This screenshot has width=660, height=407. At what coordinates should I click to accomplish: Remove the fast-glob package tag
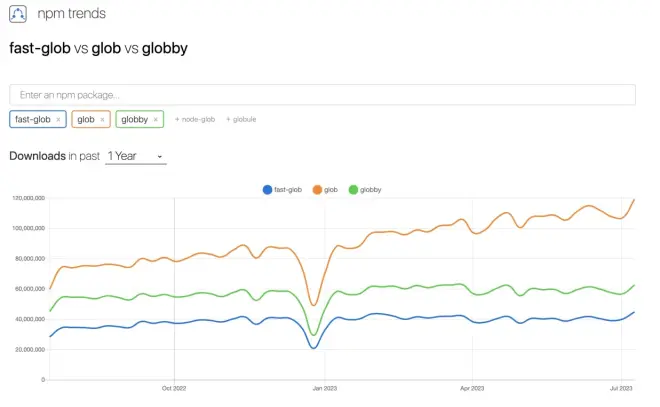coord(58,120)
